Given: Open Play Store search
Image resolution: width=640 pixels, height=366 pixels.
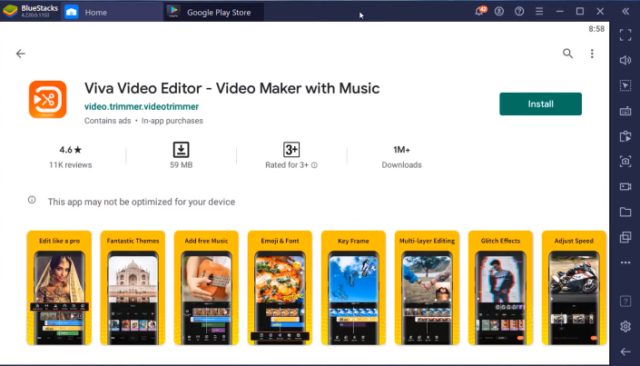Looking at the screenshot, I should [567, 53].
